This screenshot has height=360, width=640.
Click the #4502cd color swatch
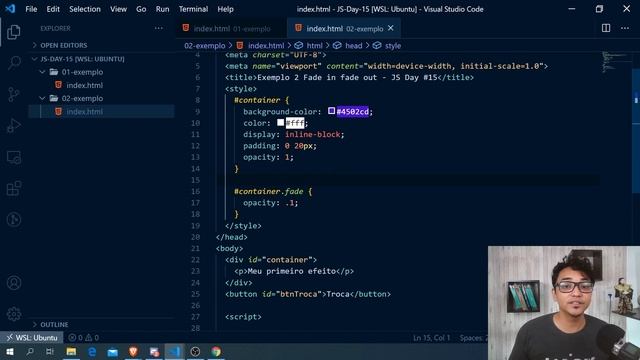coord(331,111)
